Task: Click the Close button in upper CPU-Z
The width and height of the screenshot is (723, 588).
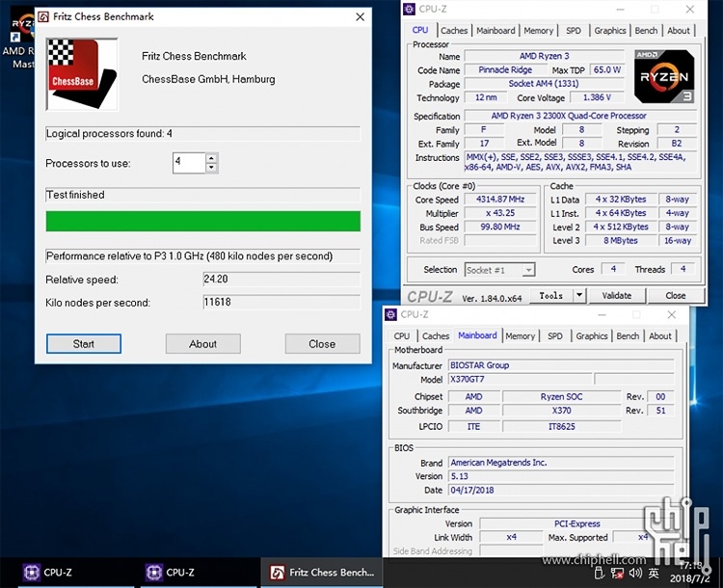Action: (676, 296)
